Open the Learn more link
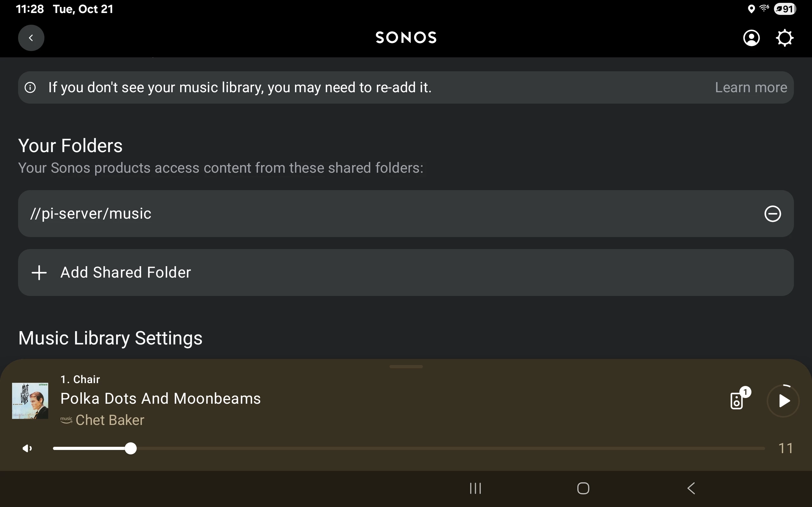The height and width of the screenshot is (507, 812). click(x=750, y=87)
